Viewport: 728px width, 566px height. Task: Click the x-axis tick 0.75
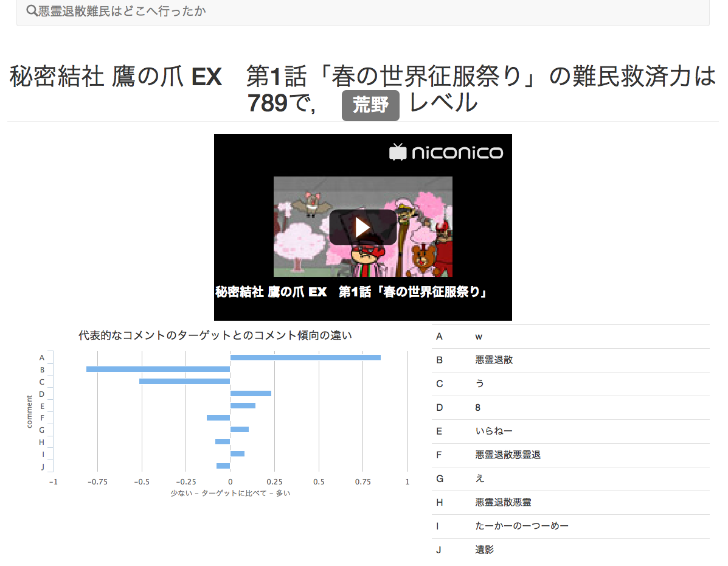point(363,482)
